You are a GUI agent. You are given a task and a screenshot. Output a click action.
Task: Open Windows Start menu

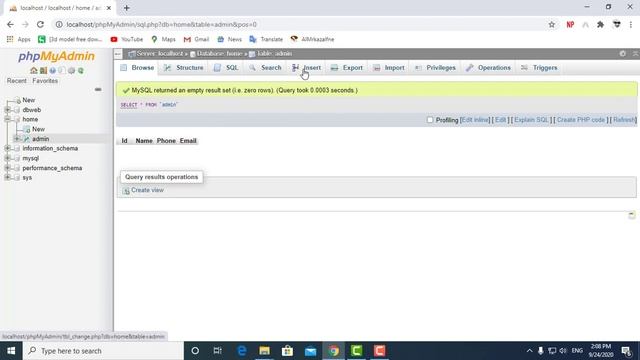pos(11,351)
